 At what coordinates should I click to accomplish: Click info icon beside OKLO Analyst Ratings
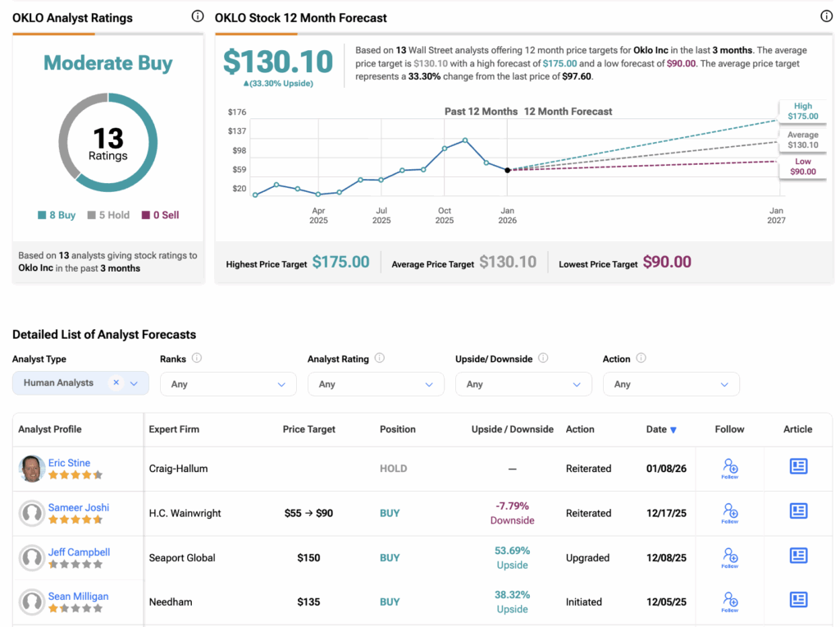click(197, 16)
